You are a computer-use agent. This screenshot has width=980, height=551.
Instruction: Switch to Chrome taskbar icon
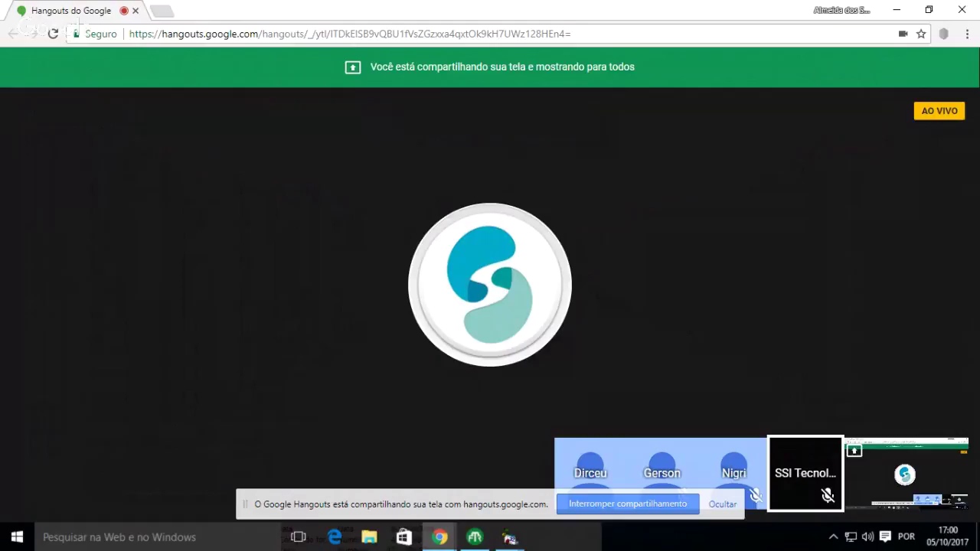pyautogui.click(x=439, y=537)
